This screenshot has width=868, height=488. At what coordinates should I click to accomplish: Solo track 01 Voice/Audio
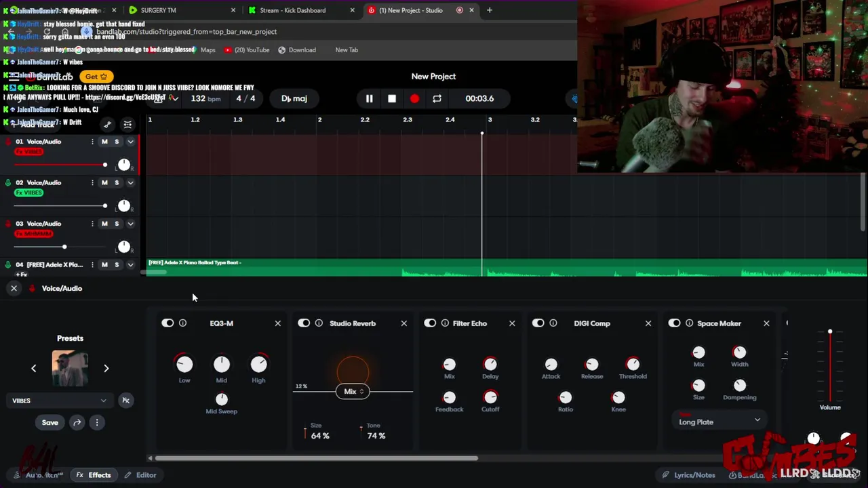pos(117,142)
